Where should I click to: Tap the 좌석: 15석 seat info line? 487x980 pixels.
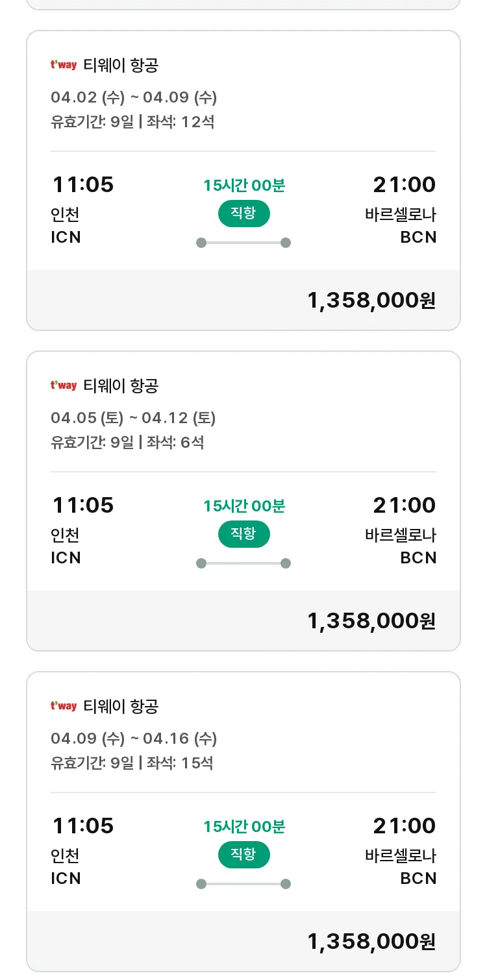pos(181,763)
